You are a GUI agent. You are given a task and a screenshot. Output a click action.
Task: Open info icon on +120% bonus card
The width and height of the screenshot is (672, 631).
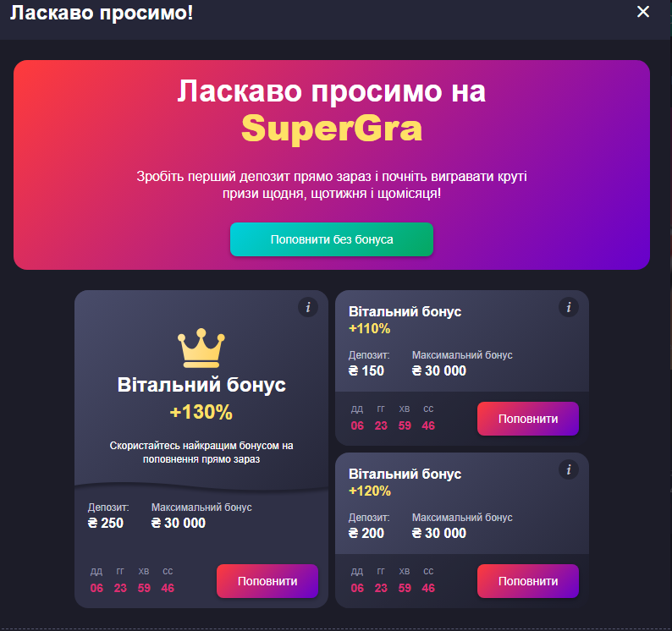pos(568,469)
